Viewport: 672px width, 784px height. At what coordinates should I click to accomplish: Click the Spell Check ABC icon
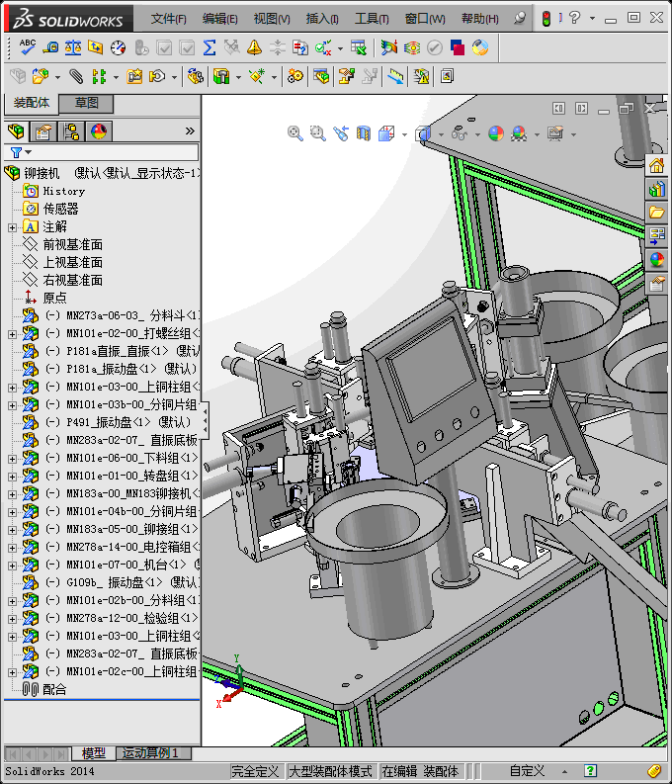(x=28, y=47)
